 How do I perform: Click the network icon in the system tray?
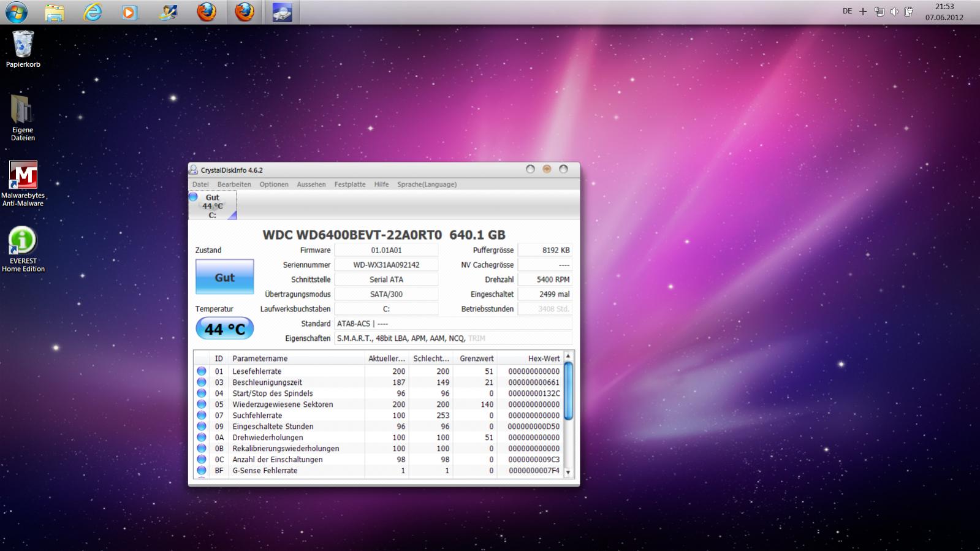[x=879, y=12]
